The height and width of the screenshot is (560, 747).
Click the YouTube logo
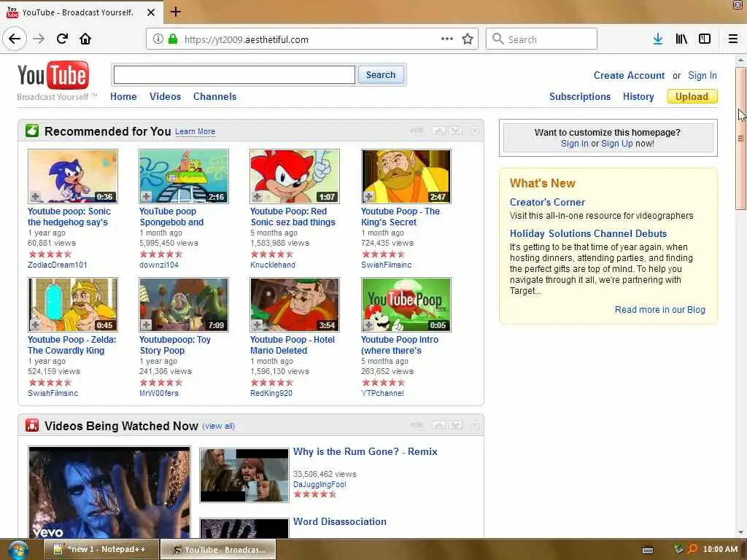53,75
